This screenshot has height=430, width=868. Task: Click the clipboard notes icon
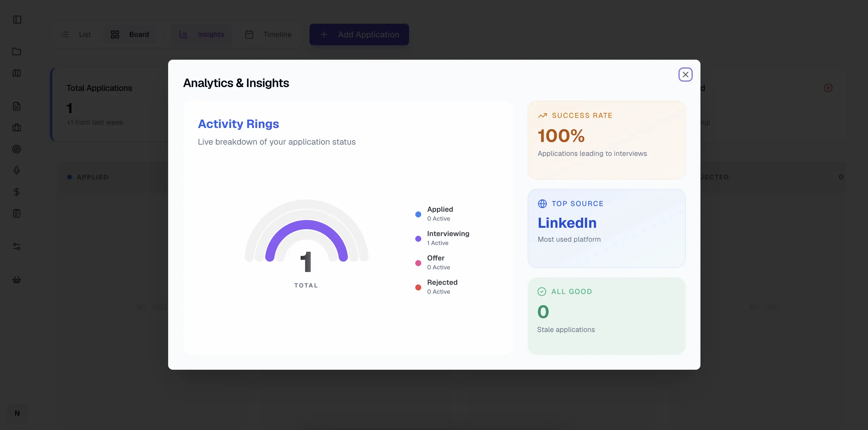tap(17, 213)
